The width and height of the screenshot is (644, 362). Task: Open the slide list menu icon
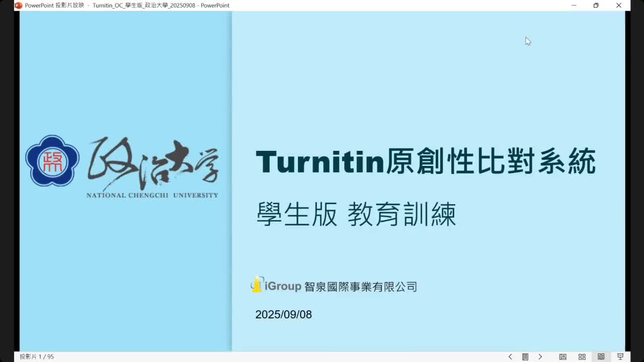[x=525, y=357]
